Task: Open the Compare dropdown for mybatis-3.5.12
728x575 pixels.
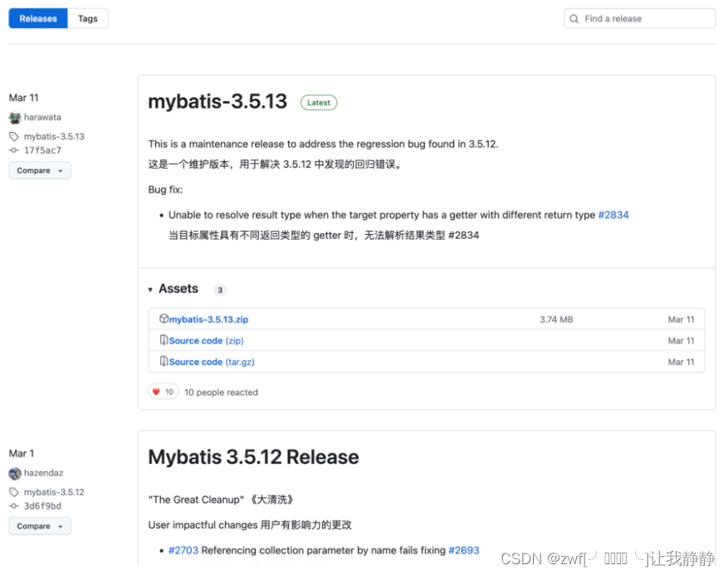Action: (x=39, y=526)
